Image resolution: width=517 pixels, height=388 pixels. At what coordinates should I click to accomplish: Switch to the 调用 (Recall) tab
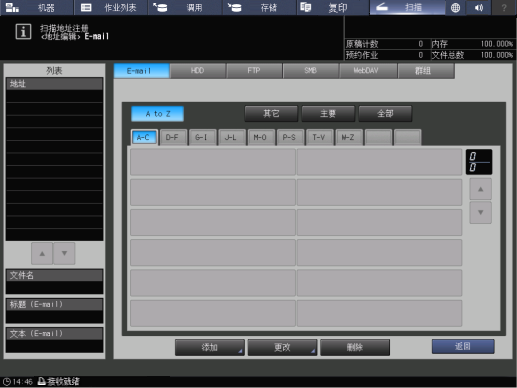coord(185,7)
